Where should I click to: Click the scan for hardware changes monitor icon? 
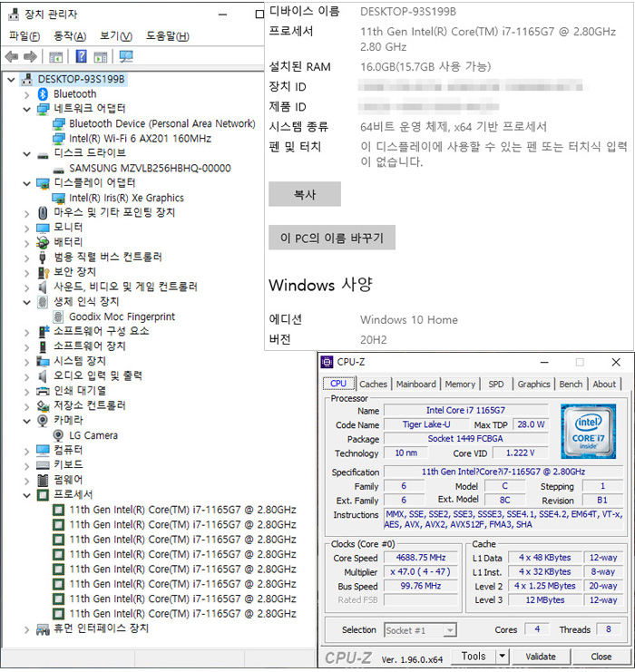[x=126, y=56]
